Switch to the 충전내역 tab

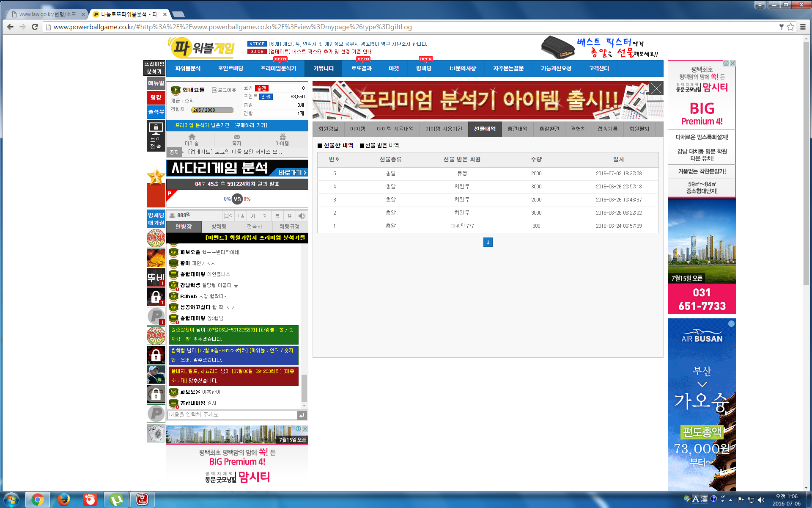(x=517, y=129)
